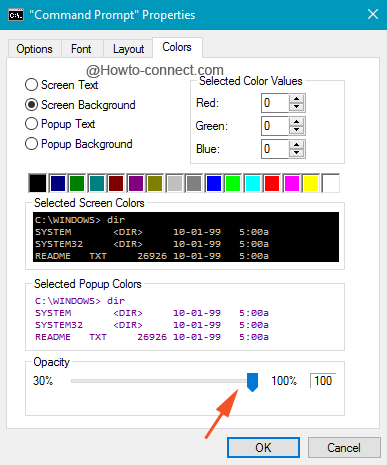Screen dimensions: 387x465
Task: Decrease Blue value with down arrow
Action: (296, 153)
